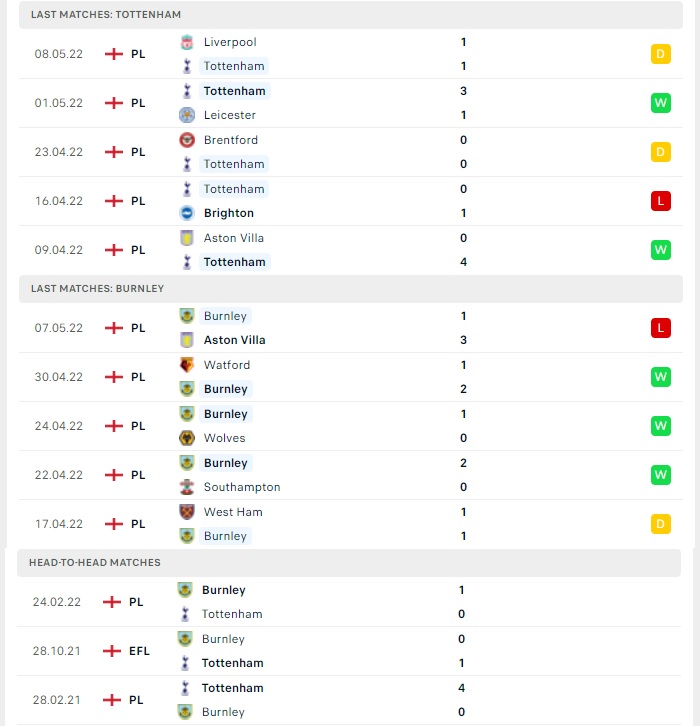
Task: Click the Wolves club crest icon
Action: [187, 438]
